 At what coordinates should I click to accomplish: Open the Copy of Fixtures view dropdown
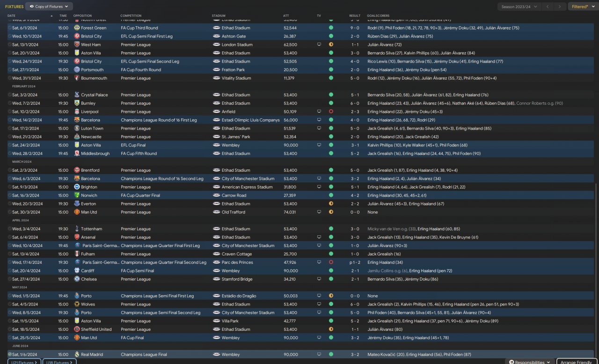[x=49, y=7]
